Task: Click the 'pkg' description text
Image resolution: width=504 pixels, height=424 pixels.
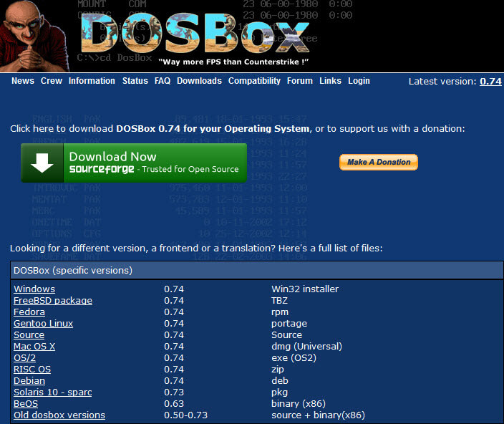Action: [280, 392]
